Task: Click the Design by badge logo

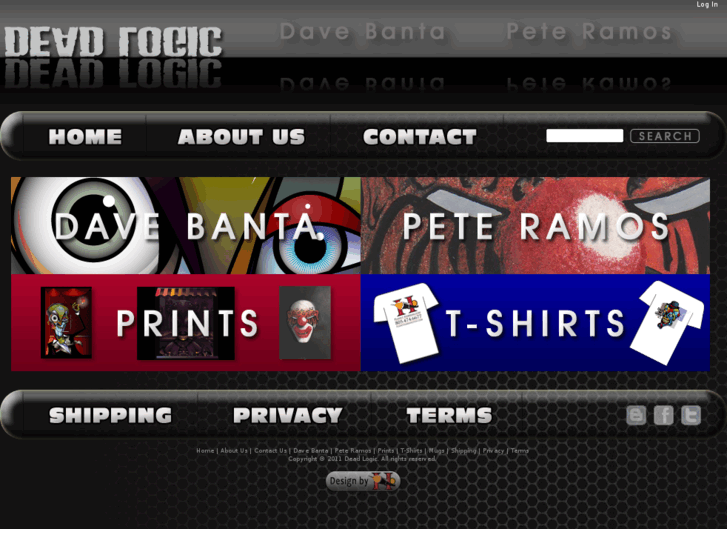Action: (363, 481)
